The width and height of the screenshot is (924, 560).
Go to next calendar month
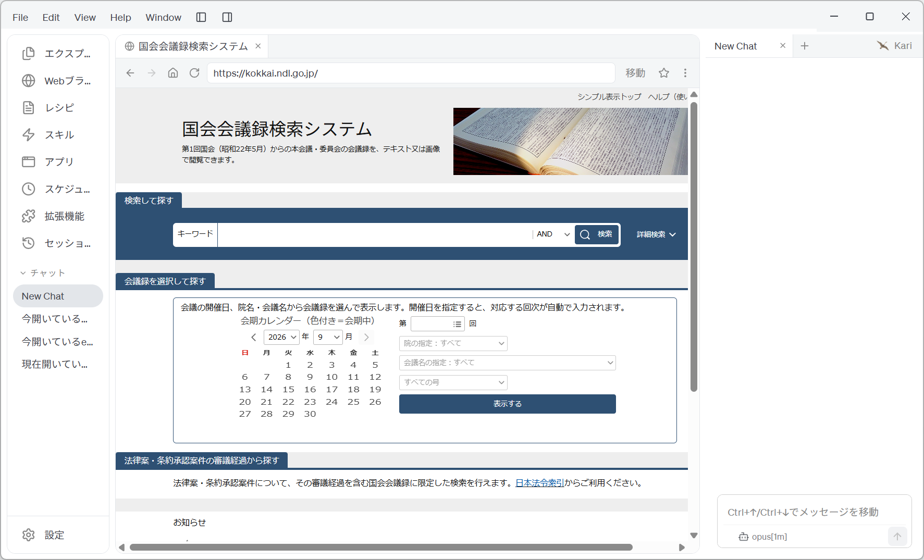tap(366, 337)
